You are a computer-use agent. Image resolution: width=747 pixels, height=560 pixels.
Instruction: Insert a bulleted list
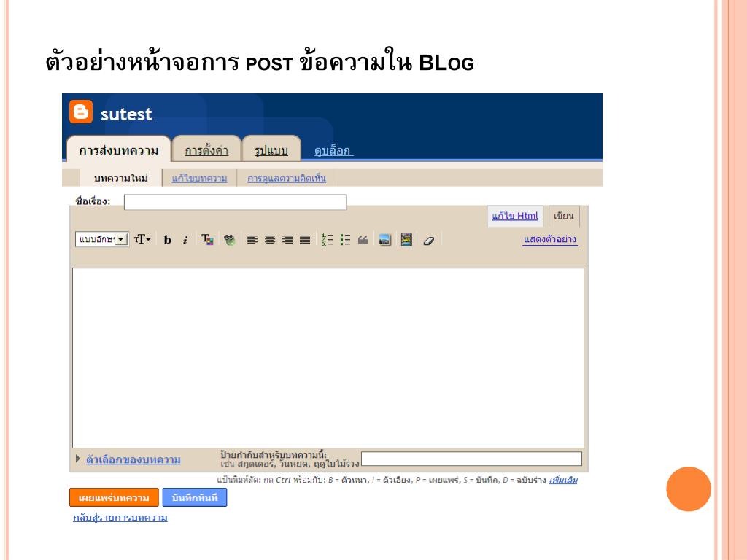coord(345,239)
